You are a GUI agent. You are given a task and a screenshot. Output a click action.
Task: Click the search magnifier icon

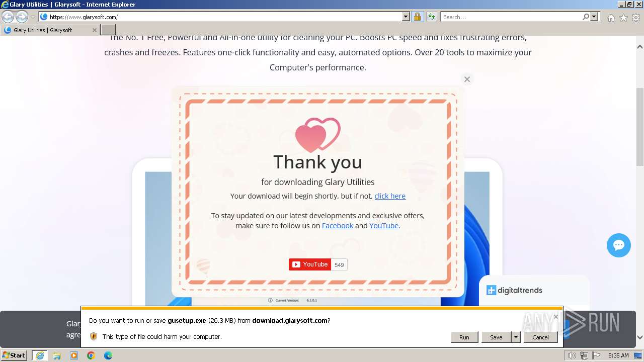[x=586, y=17]
